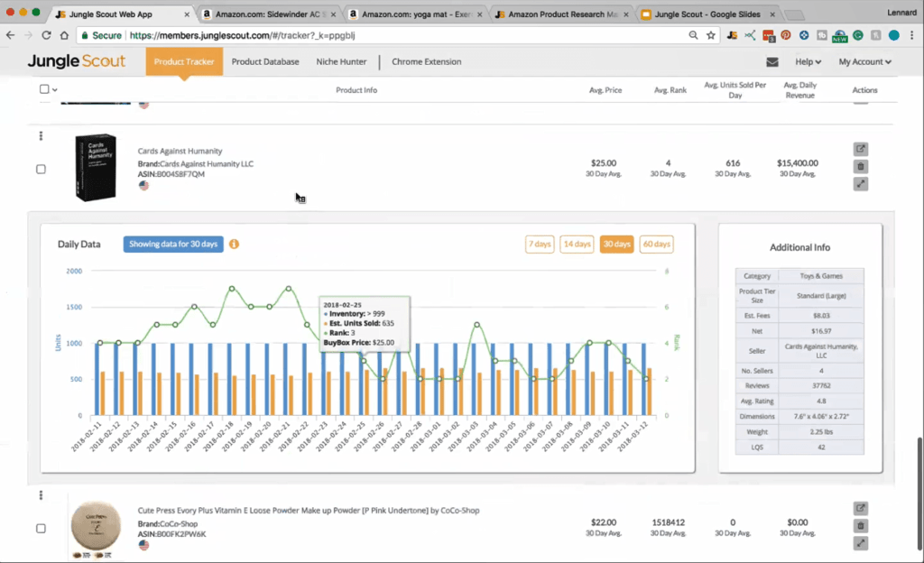
Task: Click the orange Daily Data info icon
Action: pos(234,244)
